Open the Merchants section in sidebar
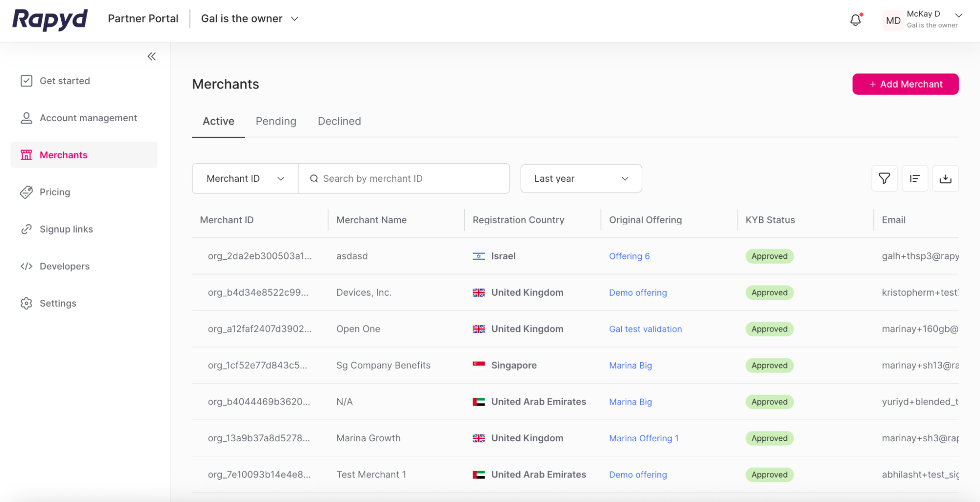The width and height of the screenshot is (980, 502). pos(63,154)
